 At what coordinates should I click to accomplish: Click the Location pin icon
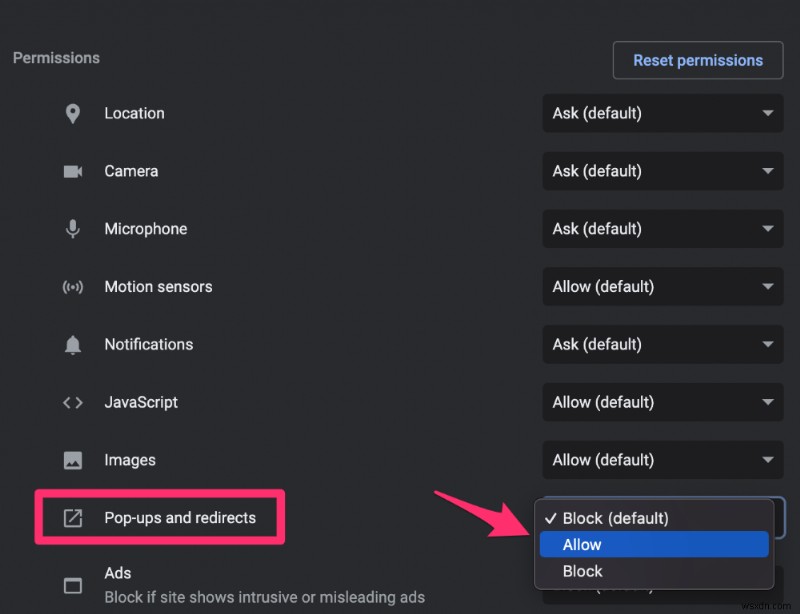tap(72, 113)
